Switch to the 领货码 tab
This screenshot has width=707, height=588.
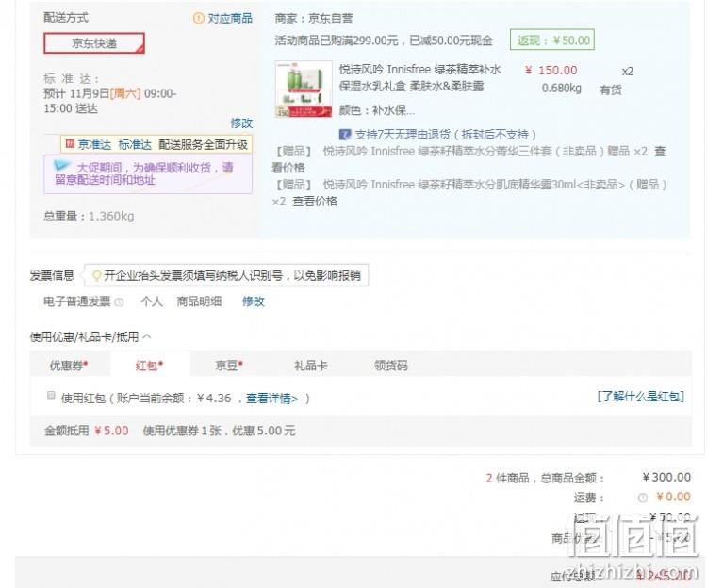(x=391, y=365)
